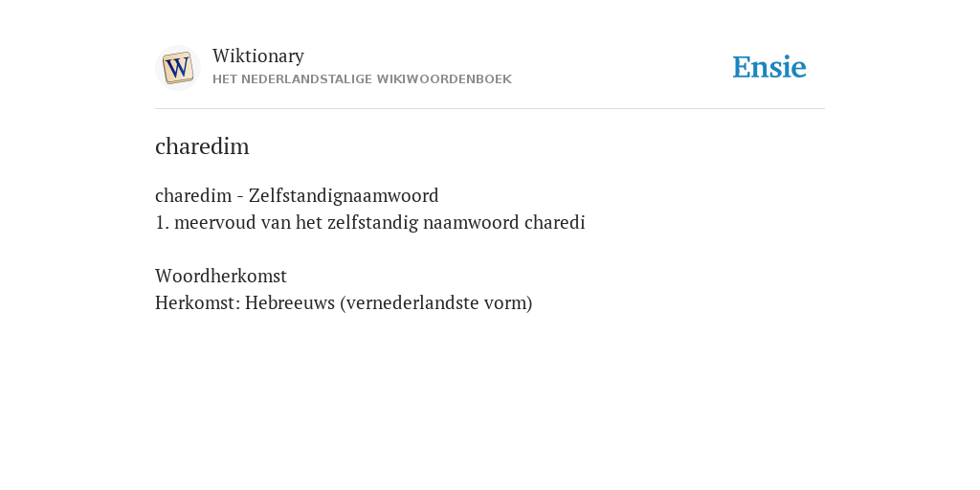Click the word 'WIKIWOORDENBOEK' in the subtitle
Image resolution: width=980 pixels, height=490 pixels.
click(444, 79)
